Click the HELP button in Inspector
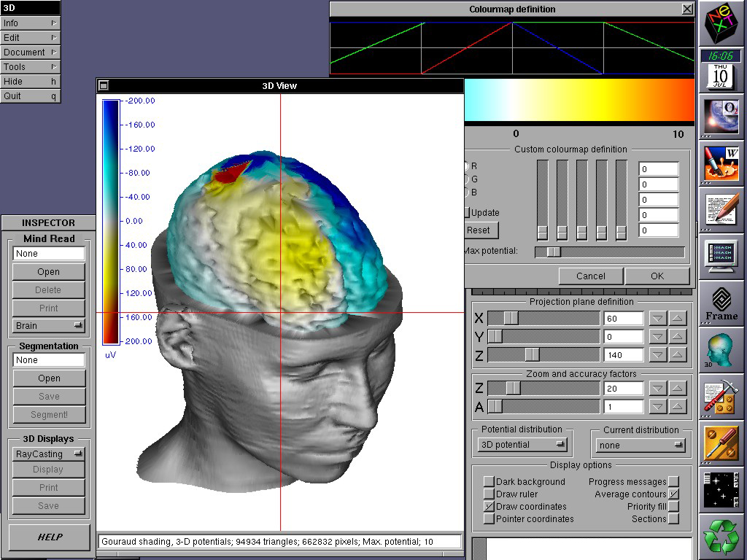747x560 pixels. [x=50, y=537]
